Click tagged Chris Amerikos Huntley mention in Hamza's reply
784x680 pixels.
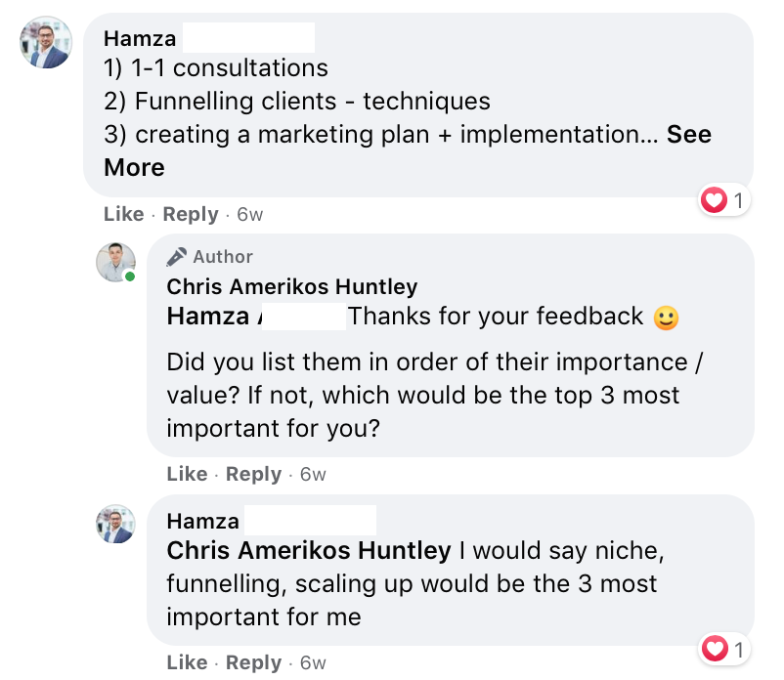click(x=309, y=550)
